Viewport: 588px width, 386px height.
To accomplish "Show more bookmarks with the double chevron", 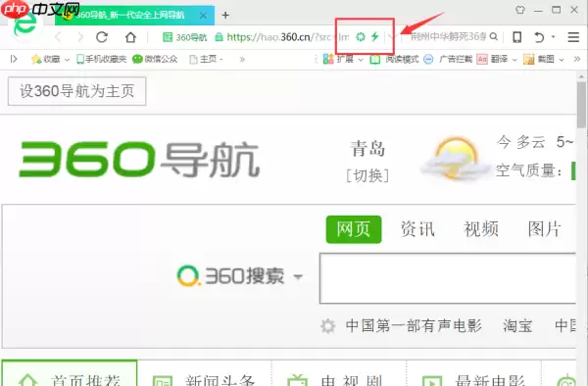I will coord(242,59).
